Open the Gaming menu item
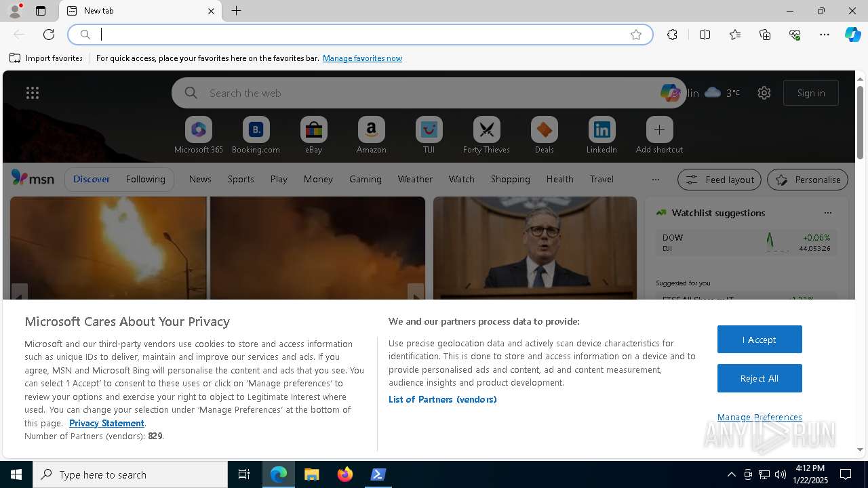The width and height of the screenshot is (868, 488). (x=366, y=179)
